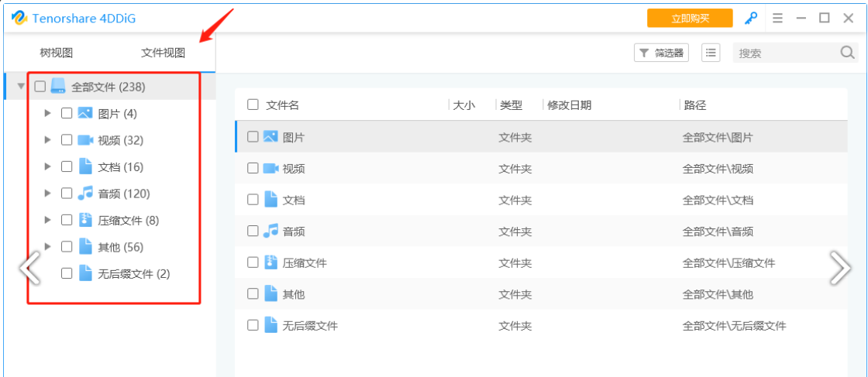
Task: Click the 搜索 input field
Action: pos(786,53)
